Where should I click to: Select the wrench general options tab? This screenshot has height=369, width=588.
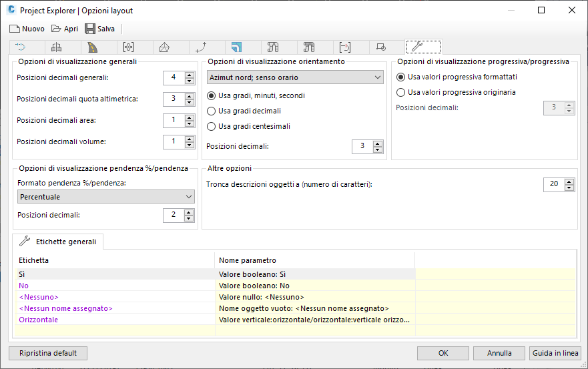coord(416,47)
